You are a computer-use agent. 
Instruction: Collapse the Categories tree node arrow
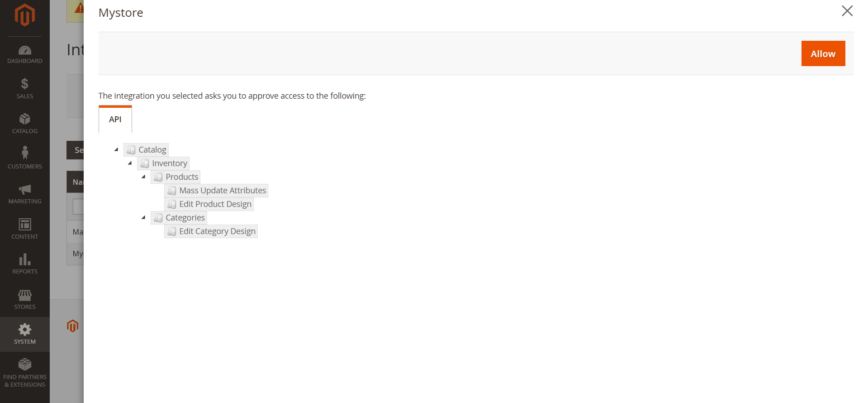[143, 217]
